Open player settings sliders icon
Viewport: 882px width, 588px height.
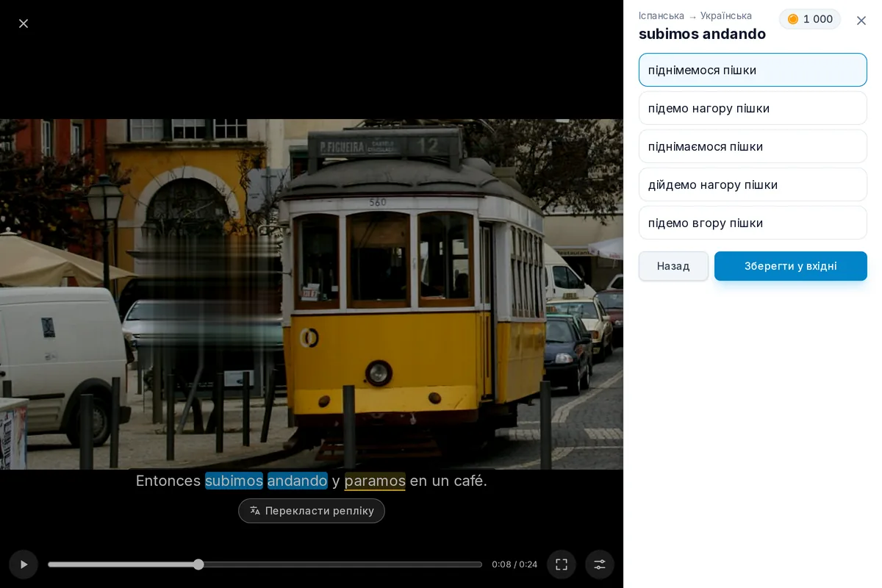600,564
